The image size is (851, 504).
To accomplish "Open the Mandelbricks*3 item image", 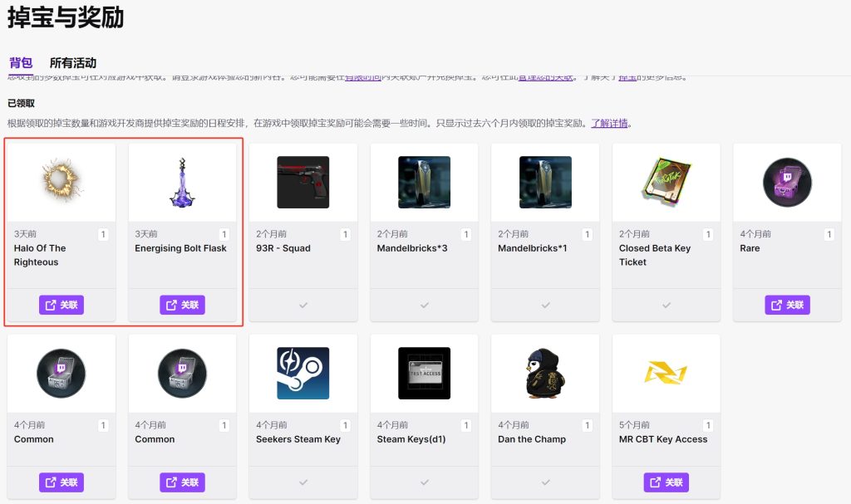I will pos(425,183).
